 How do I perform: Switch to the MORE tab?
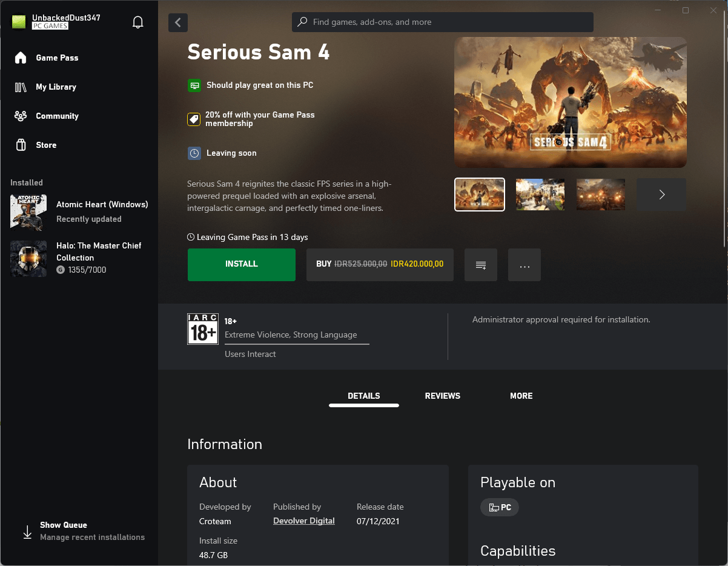521,396
